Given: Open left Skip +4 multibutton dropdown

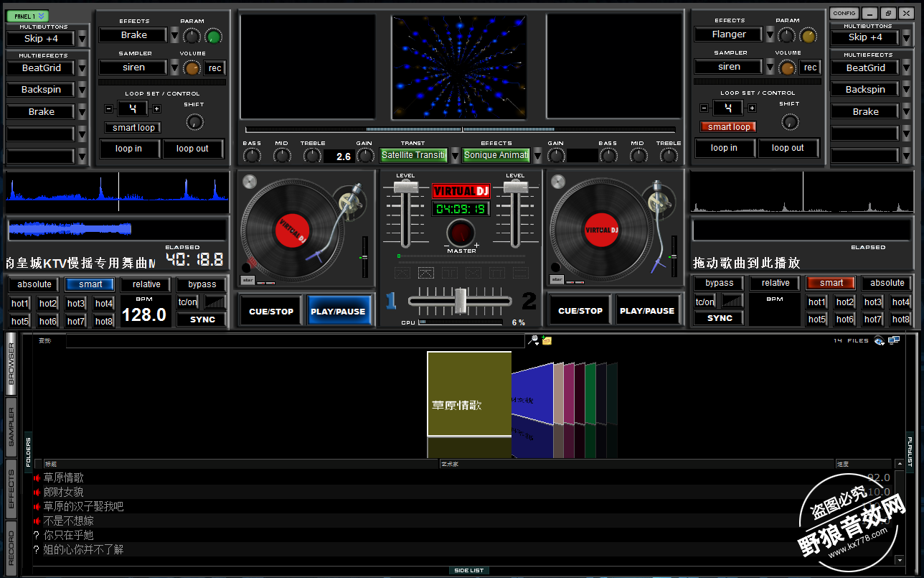Looking at the screenshot, I should point(82,38).
